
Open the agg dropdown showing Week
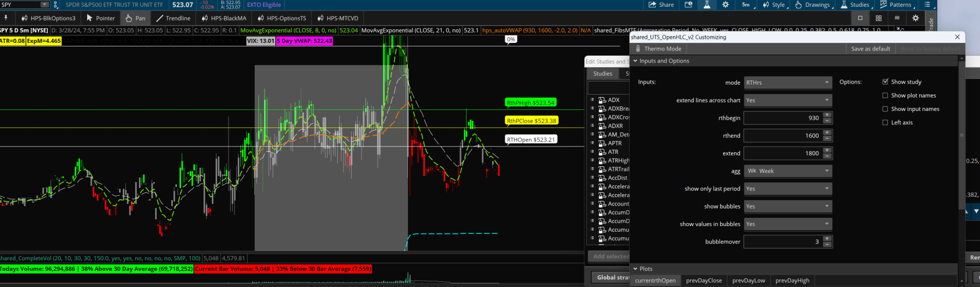(x=787, y=171)
